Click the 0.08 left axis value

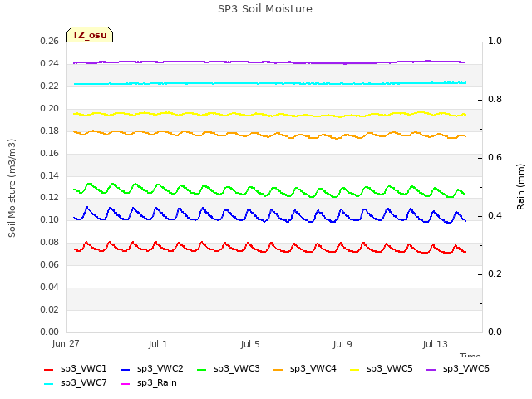pyautogui.click(x=50, y=242)
